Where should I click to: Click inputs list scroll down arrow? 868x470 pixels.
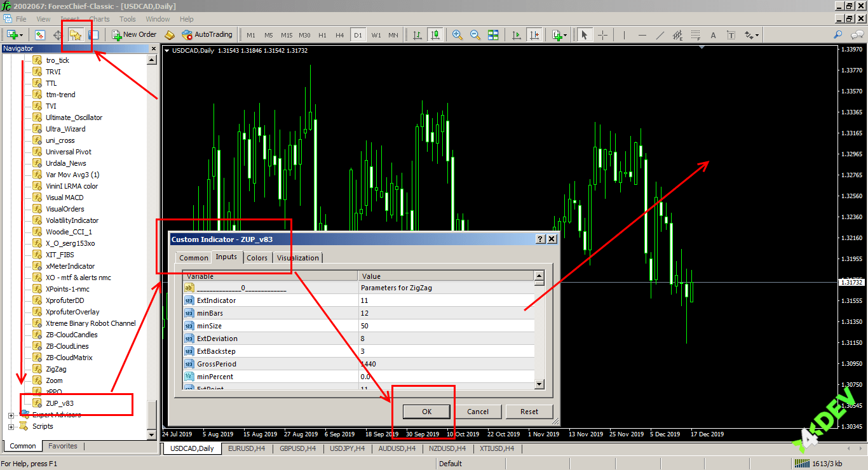(x=539, y=384)
